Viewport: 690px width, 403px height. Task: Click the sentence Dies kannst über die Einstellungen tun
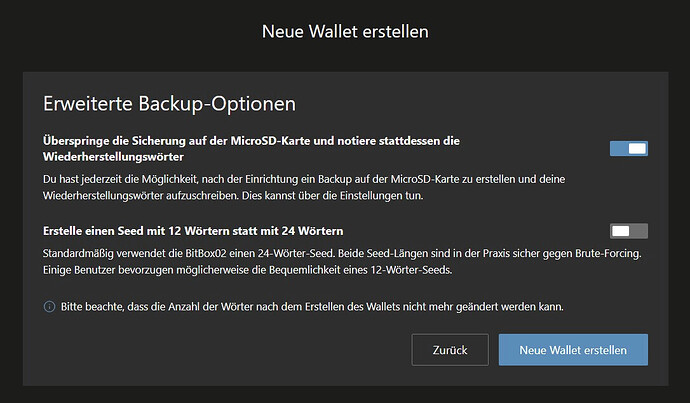click(x=332, y=195)
